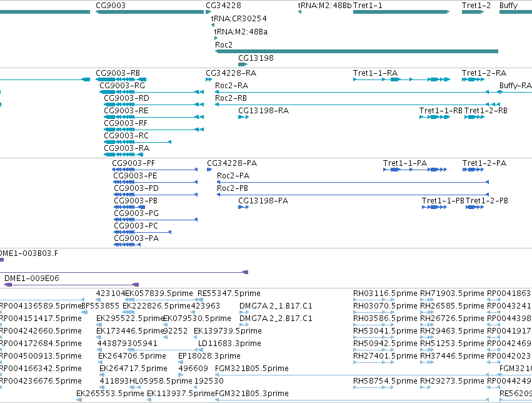This screenshot has height=403, width=532.
Task: Select transcript label Tret1-2-RB
Action: point(486,111)
